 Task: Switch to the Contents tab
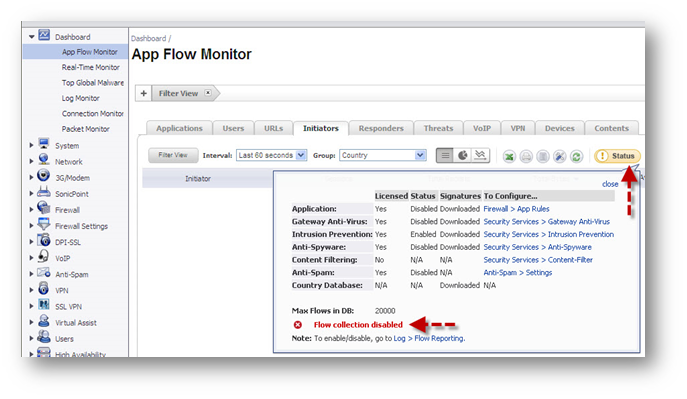click(x=611, y=128)
